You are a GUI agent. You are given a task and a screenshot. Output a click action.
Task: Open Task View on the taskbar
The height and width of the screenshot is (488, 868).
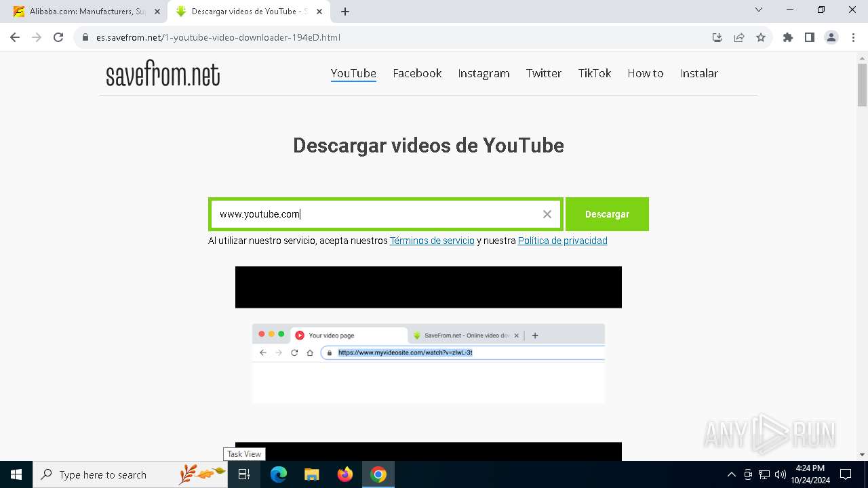click(x=244, y=474)
